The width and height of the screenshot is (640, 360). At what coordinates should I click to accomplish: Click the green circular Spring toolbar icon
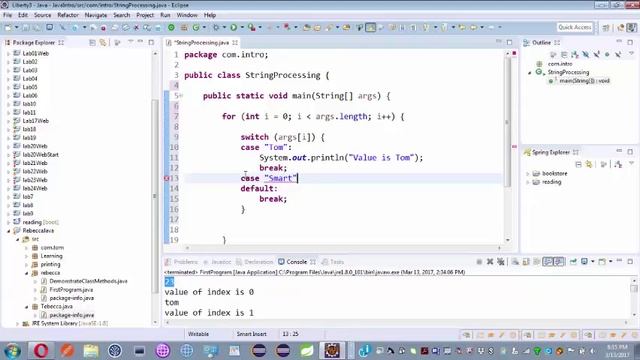pyautogui.click(x=171, y=27)
